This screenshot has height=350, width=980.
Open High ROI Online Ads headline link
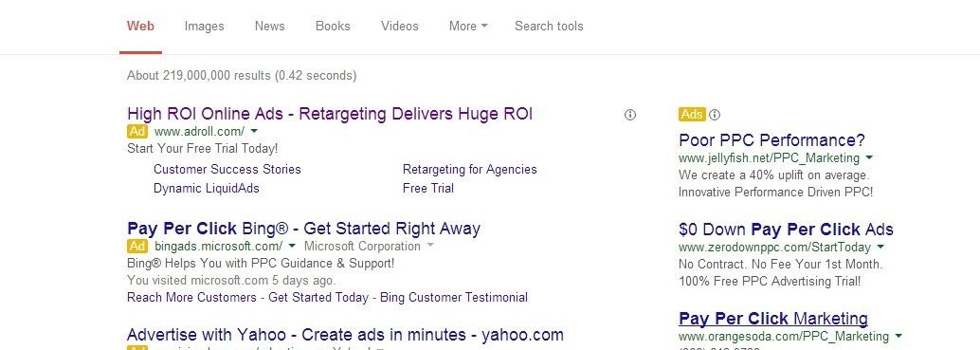330,114
